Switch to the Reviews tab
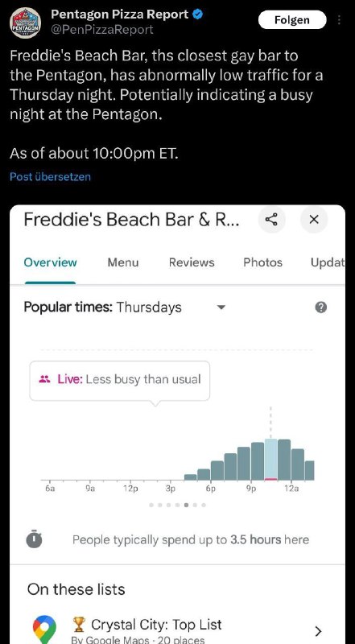This screenshot has width=355, height=644. pos(192,262)
